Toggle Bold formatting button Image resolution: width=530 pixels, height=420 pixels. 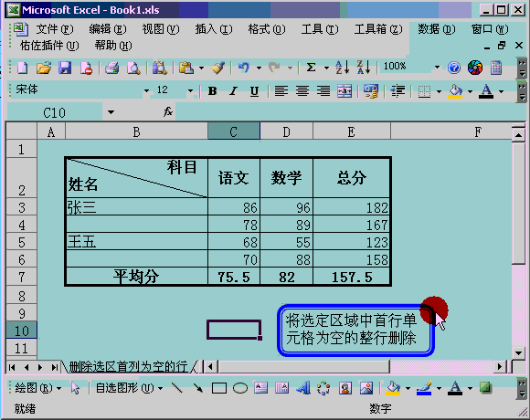coord(213,91)
